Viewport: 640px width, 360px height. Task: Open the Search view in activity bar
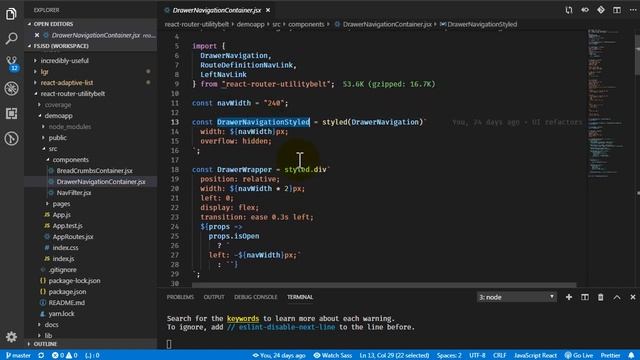[11, 39]
